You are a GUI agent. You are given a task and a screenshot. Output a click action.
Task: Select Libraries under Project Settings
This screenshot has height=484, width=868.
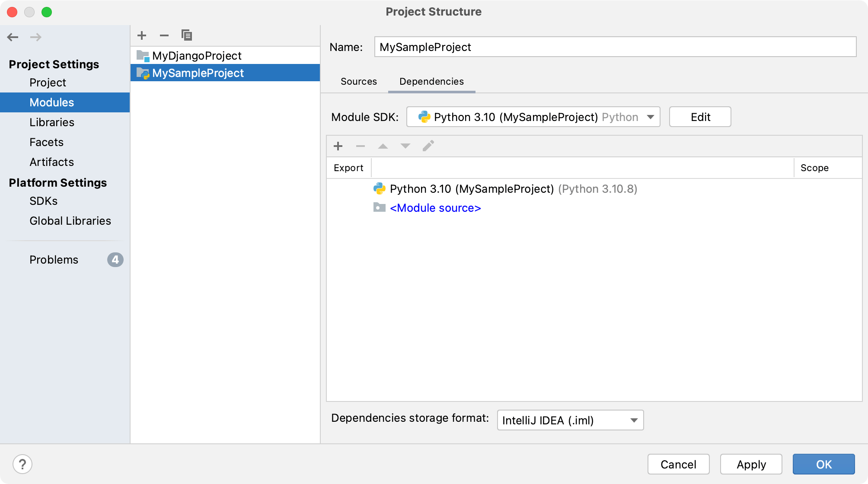pyautogui.click(x=52, y=122)
